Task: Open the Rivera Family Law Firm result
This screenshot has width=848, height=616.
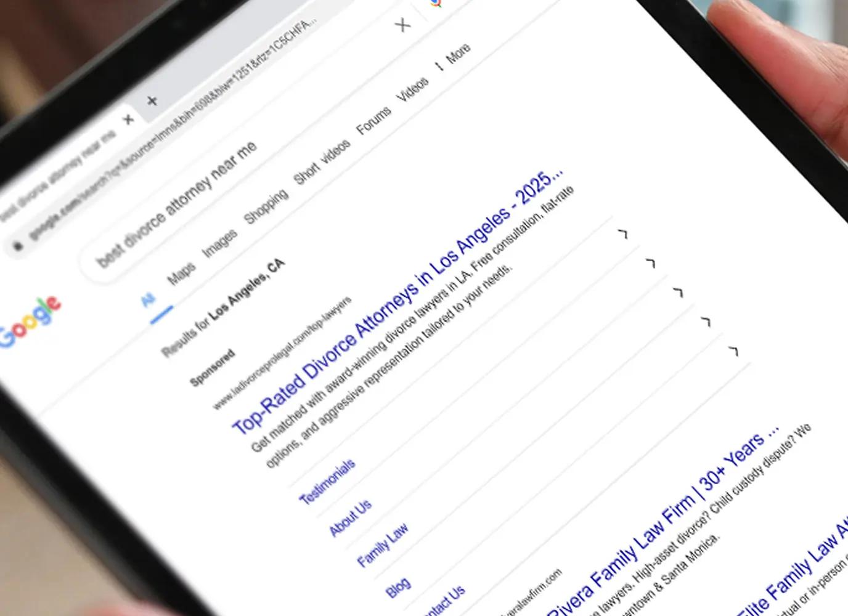Action: pyautogui.click(x=662, y=521)
